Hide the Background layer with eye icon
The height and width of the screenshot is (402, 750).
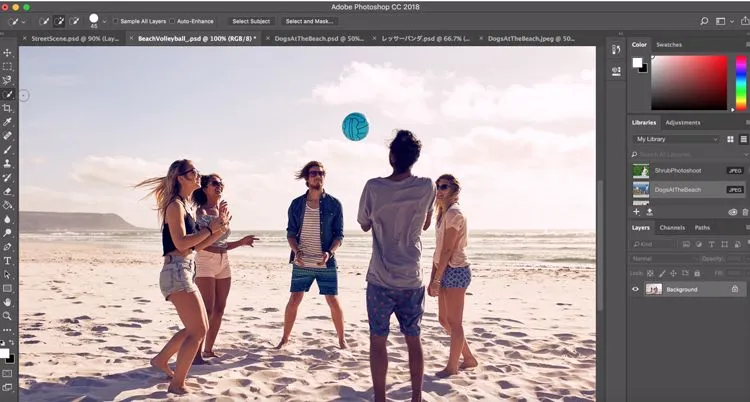635,289
